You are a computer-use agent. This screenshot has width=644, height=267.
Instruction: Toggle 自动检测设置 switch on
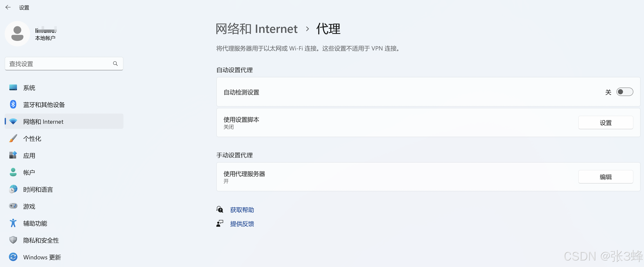[624, 92]
